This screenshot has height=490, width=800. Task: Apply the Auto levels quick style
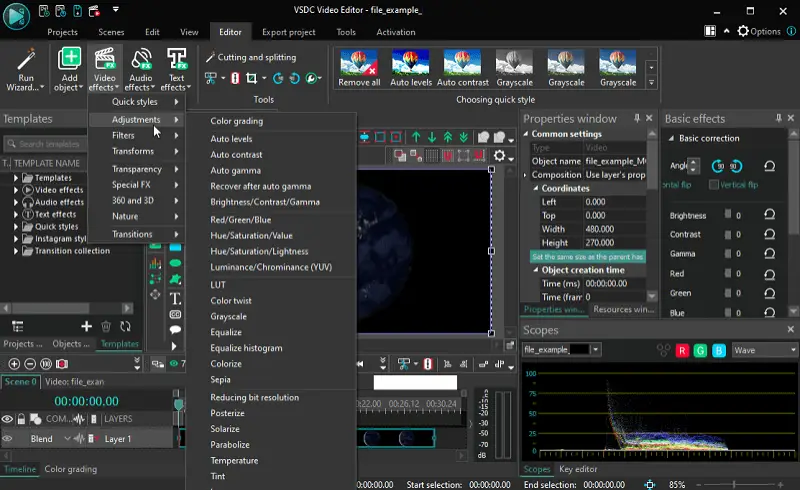coord(411,68)
